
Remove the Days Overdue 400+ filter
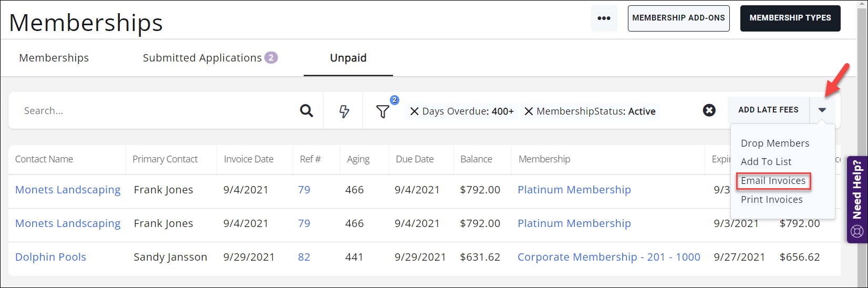tap(415, 111)
